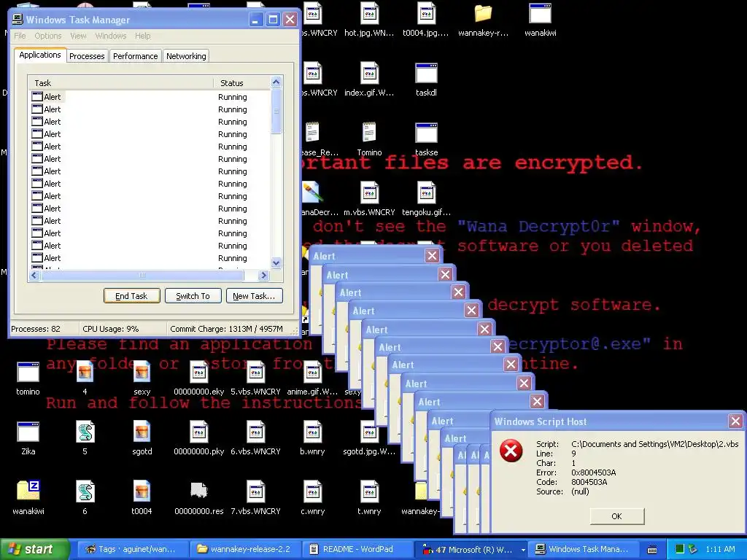Screen dimensions: 747x560
Task: Click the CPU Usage: 9% status text
Action: point(111,329)
